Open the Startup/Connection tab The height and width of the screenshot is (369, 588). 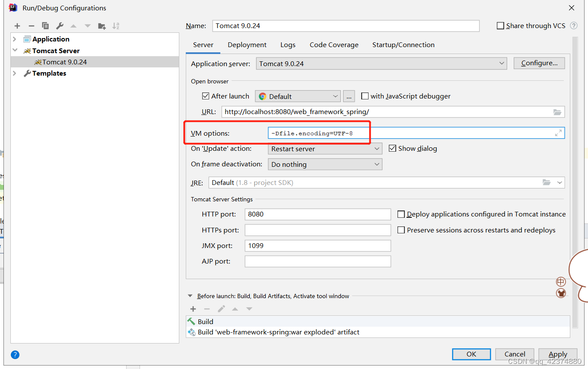click(403, 45)
